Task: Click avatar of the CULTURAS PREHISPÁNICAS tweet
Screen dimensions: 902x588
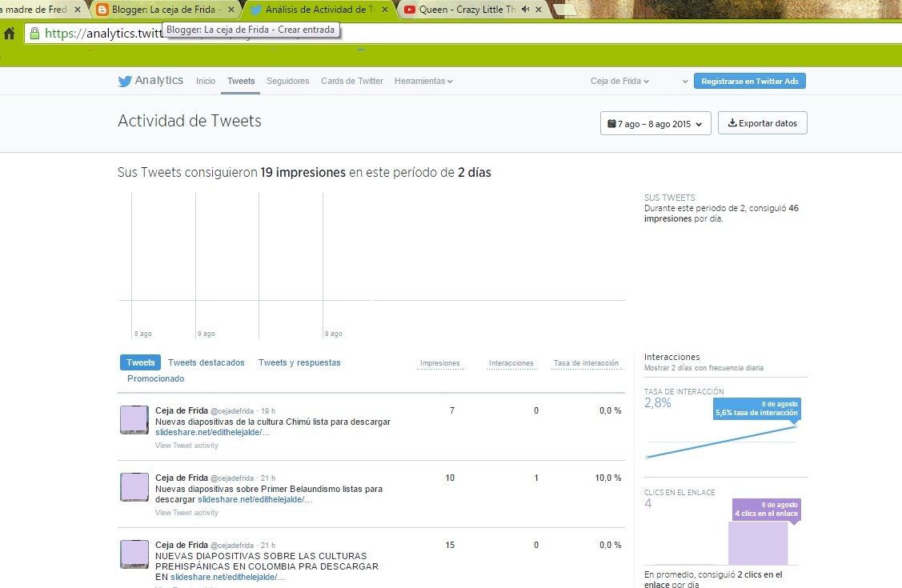Action: pos(134,554)
